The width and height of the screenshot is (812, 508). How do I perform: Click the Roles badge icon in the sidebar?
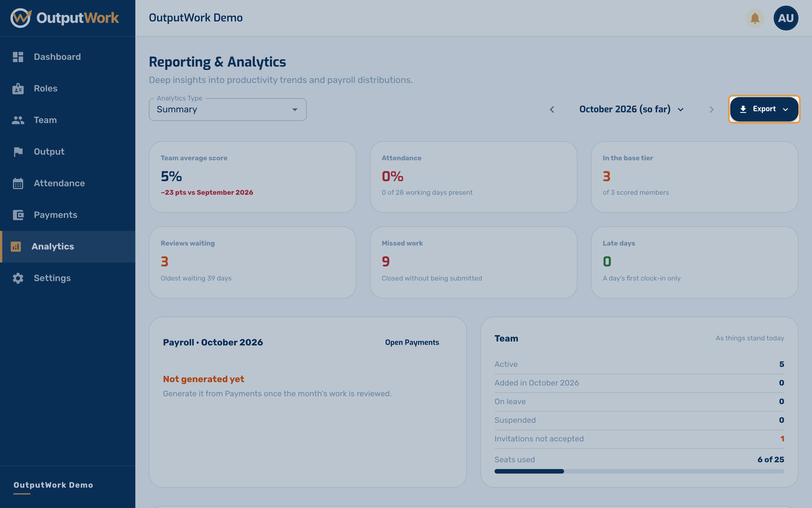[x=18, y=88]
